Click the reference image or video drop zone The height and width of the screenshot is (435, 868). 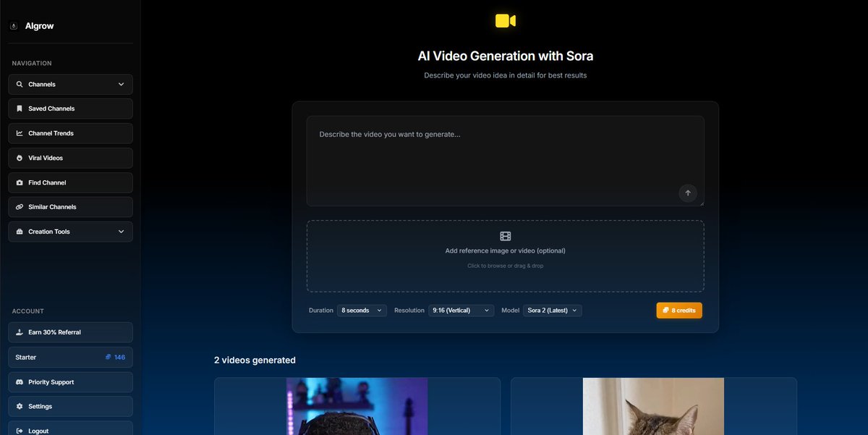(x=506, y=256)
